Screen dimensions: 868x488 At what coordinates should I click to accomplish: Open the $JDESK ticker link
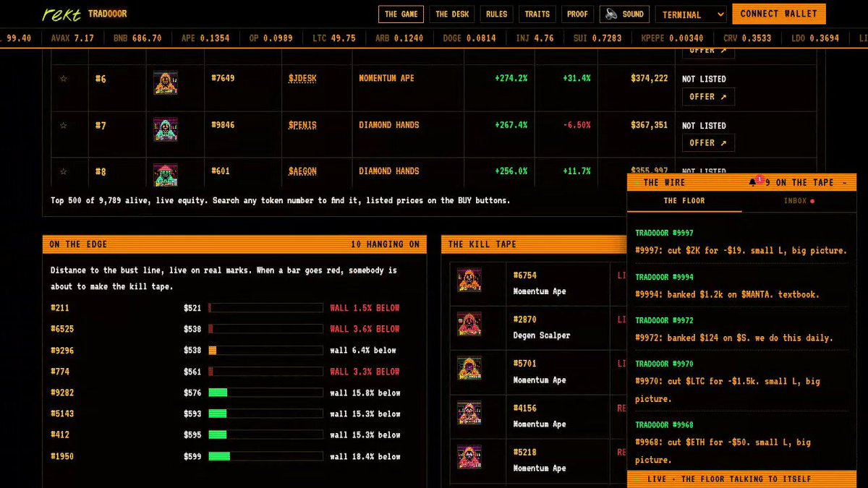[302, 78]
